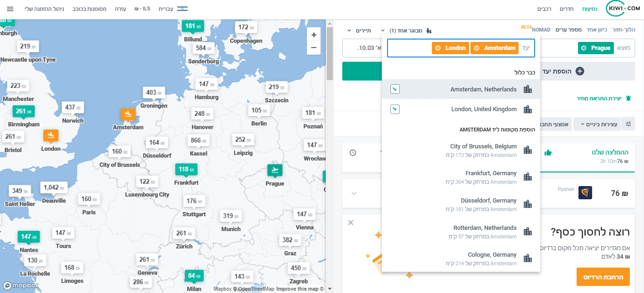
Task: Click the building icon beside Frankfurt, Germany
Action: point(528,177)
